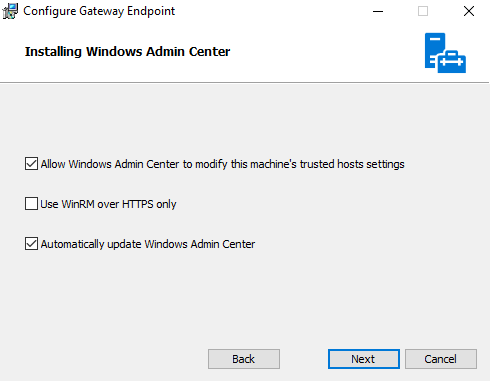Cancel the Windows Admin Center installation
Image resolution: width=490 pixels, height=381 pixels.
[x=441, y=359]
